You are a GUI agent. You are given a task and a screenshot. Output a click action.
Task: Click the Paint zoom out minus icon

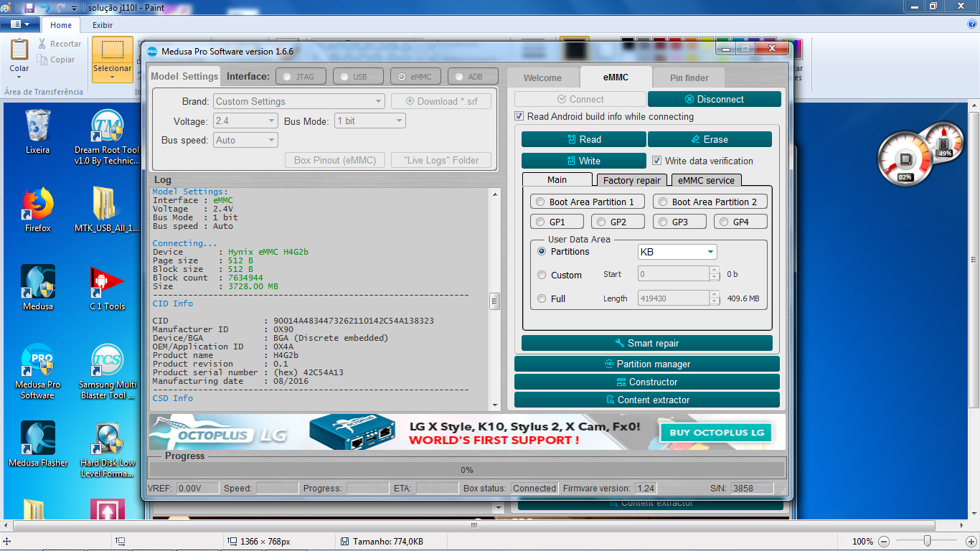[x=884, y=542]
